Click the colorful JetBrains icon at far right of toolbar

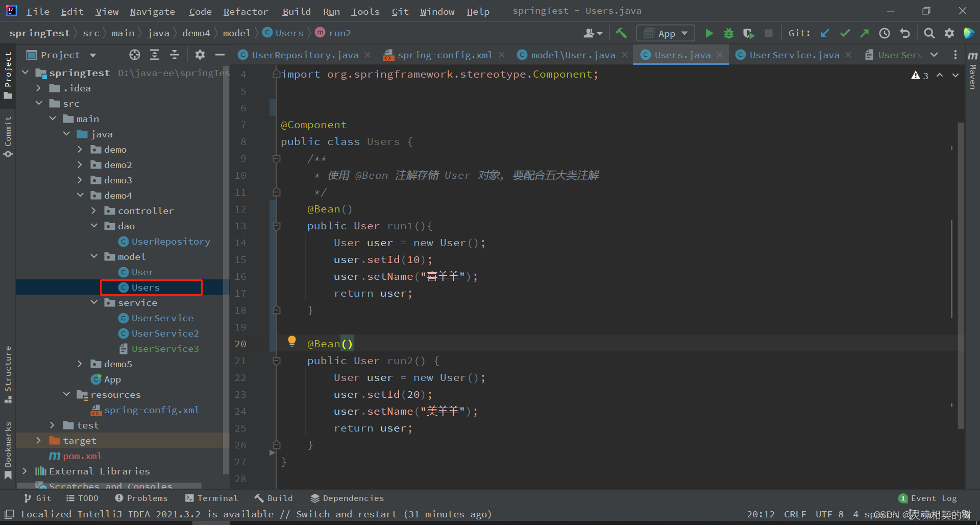[969, 33]
